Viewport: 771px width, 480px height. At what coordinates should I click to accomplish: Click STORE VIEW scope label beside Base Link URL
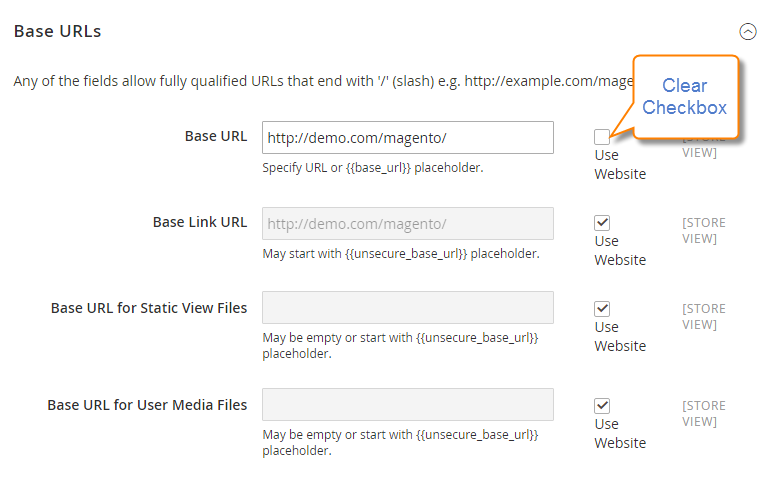[703, 230]
